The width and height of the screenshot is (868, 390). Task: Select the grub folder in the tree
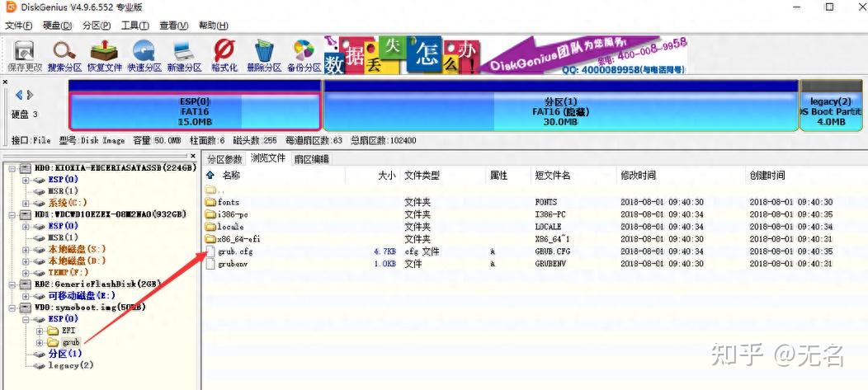(x=71, y=342)
